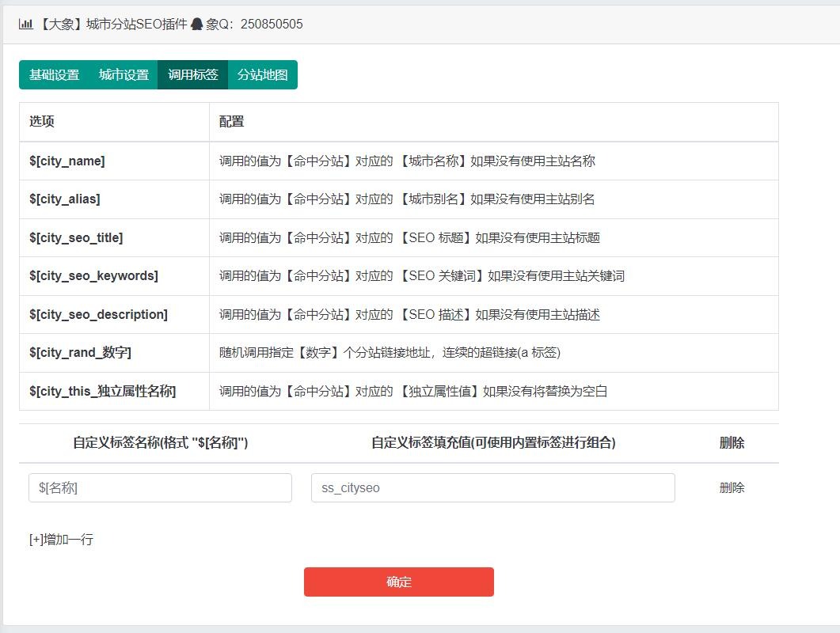Image resolution: width=840 pixels, height=633 pixels.
Task: Click the 选项 column header
Action: pyautogui.click(x=42, y=122)
